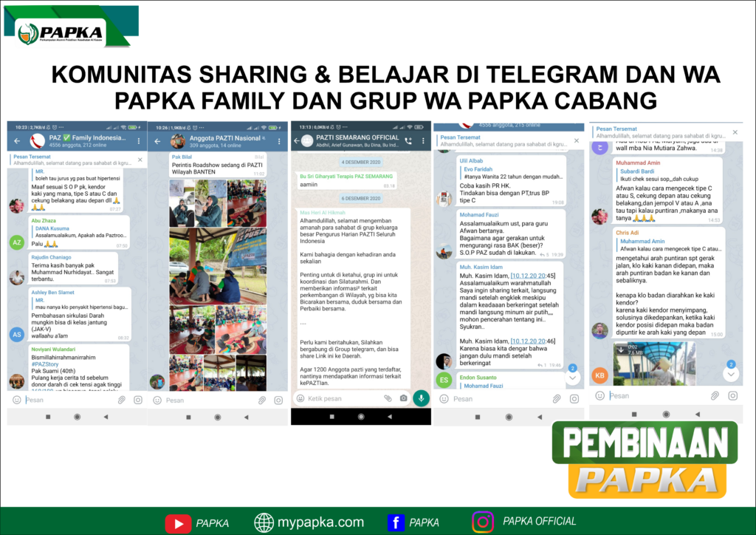Close pinned message above the Ulil Albab message

click(577, 140)
